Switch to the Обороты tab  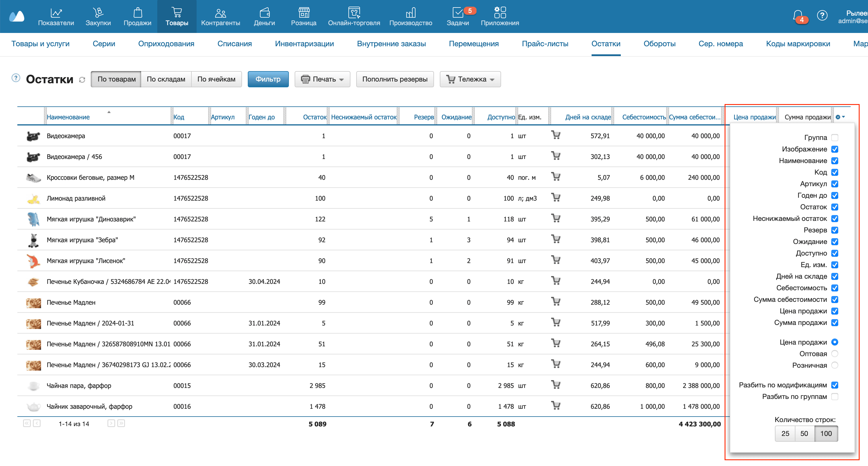(x=659, y=44)
